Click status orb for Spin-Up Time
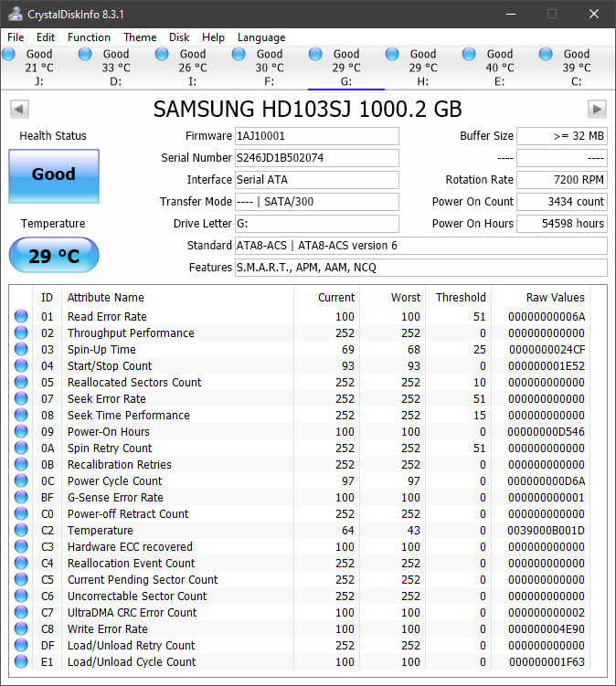This screenshot has height=686, width=616. coord(21,349)
